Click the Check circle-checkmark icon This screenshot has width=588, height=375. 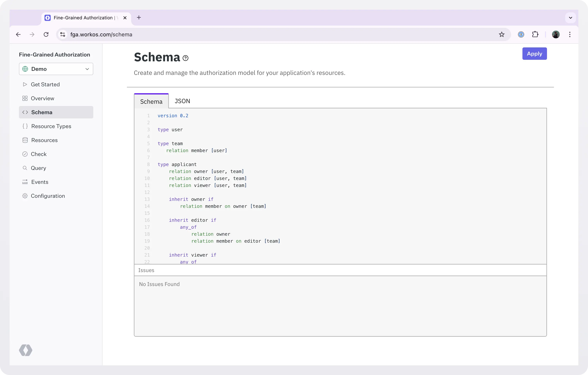coord(25,154)
